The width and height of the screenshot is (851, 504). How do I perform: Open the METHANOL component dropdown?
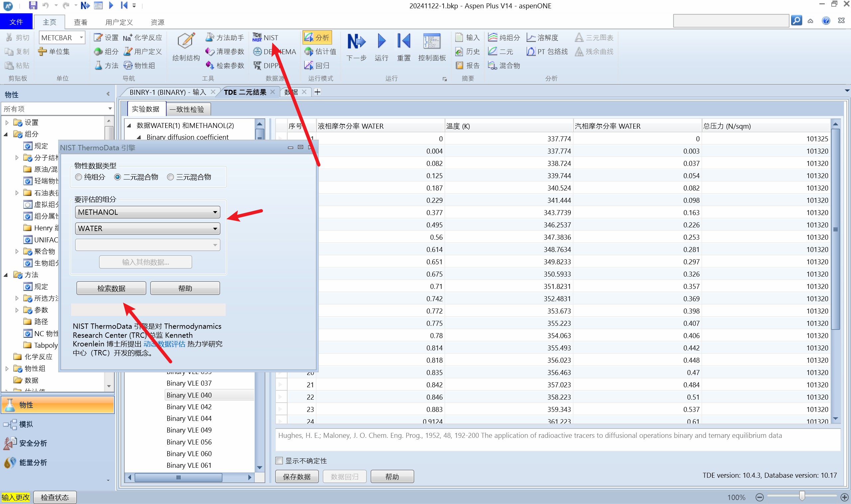click(x=147, y=212)
